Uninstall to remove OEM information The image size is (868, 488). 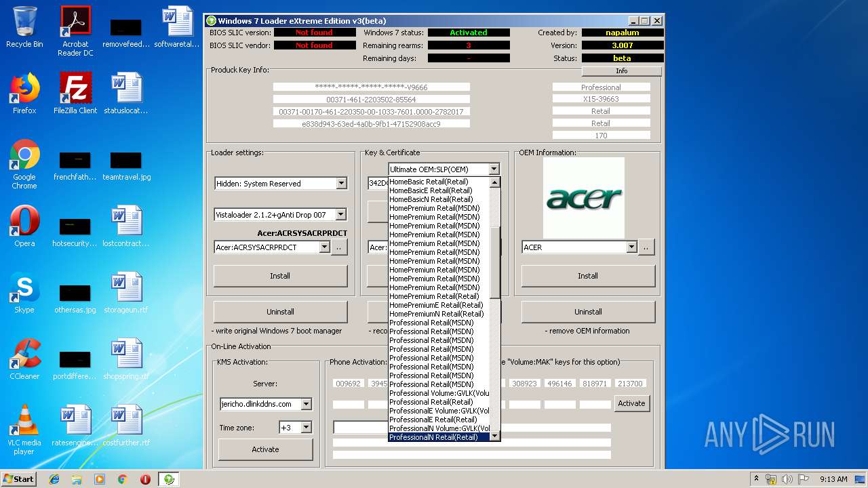tap(588, 312)
